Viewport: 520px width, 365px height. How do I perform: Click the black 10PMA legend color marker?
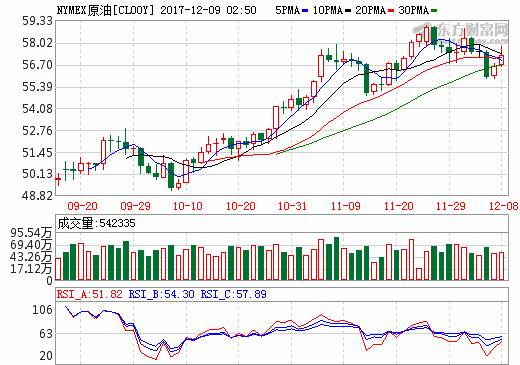[x=348, y=11]
